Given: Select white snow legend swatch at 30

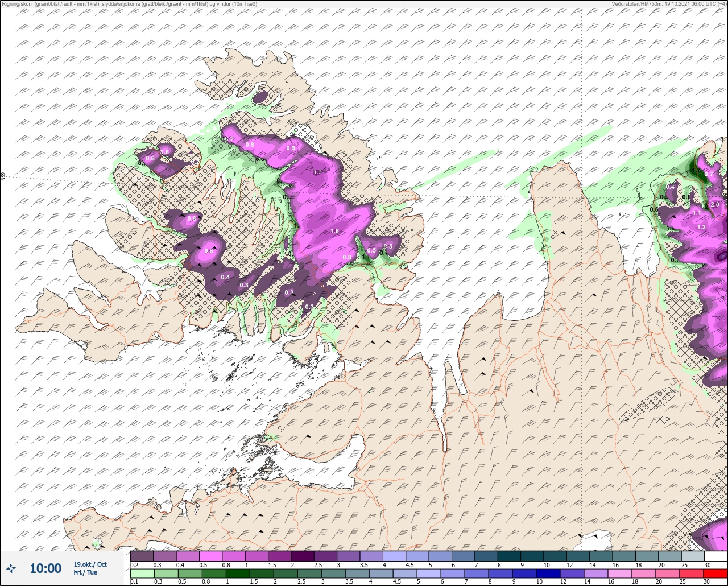Looking at the screenshot, I should pos(716,556).
